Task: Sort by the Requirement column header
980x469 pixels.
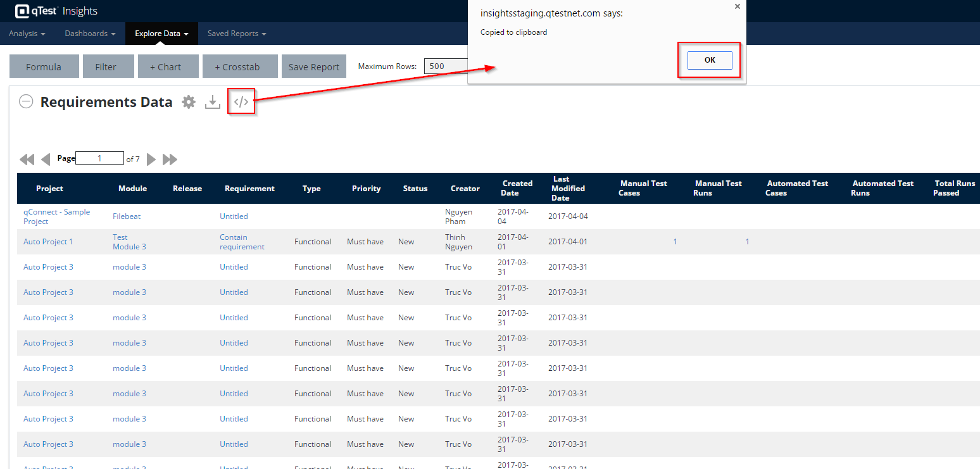Action: [249, 189]
